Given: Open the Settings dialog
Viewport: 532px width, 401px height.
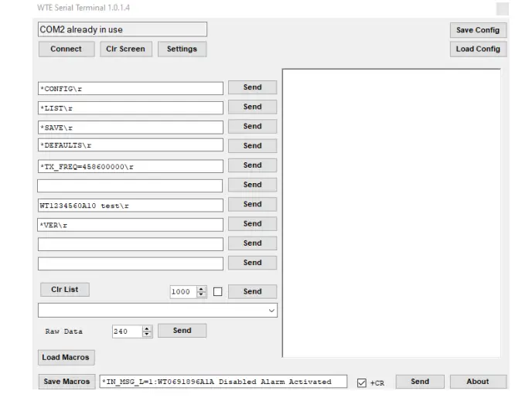Looking at the screenshot, I should [x=182, y=49].
